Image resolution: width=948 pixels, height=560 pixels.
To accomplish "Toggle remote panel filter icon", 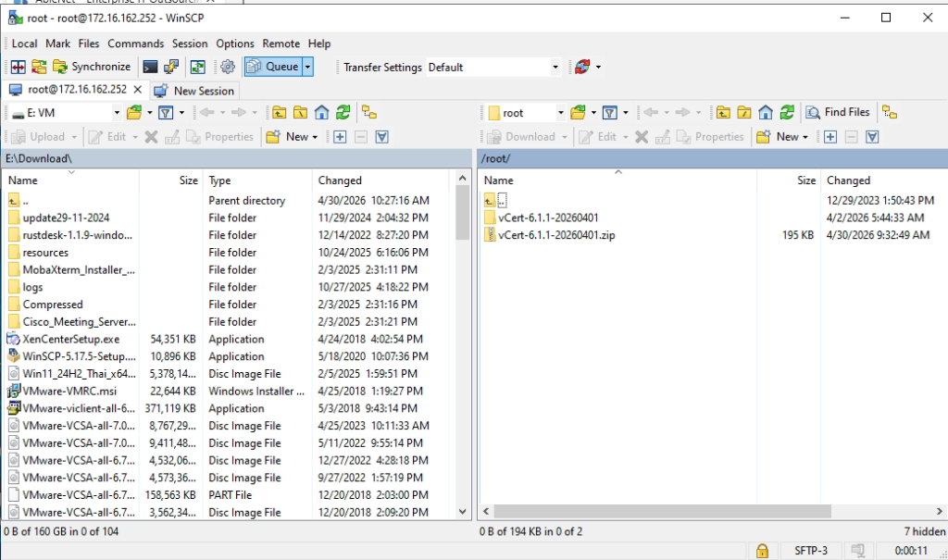I will tap(610, 113).
